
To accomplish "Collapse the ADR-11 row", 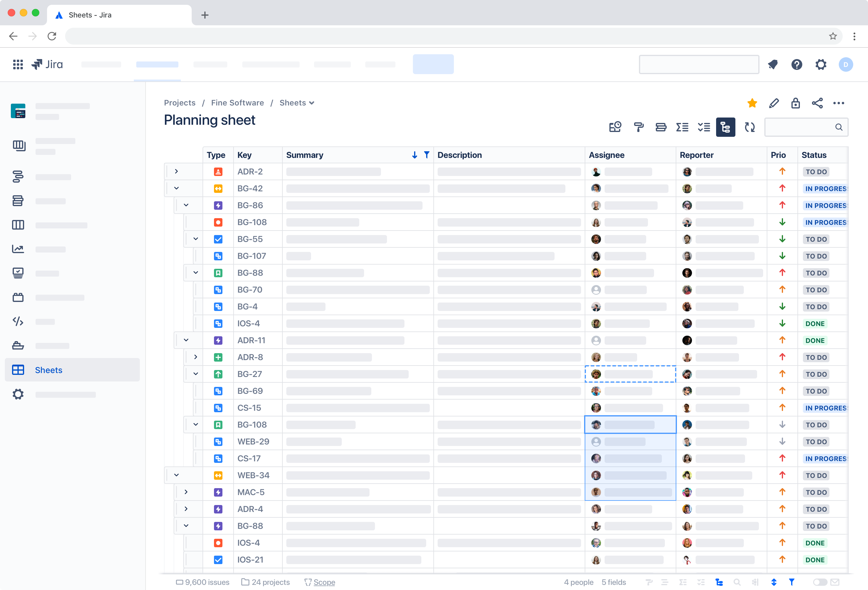I will pyautogui.click(x=186, y=340).
